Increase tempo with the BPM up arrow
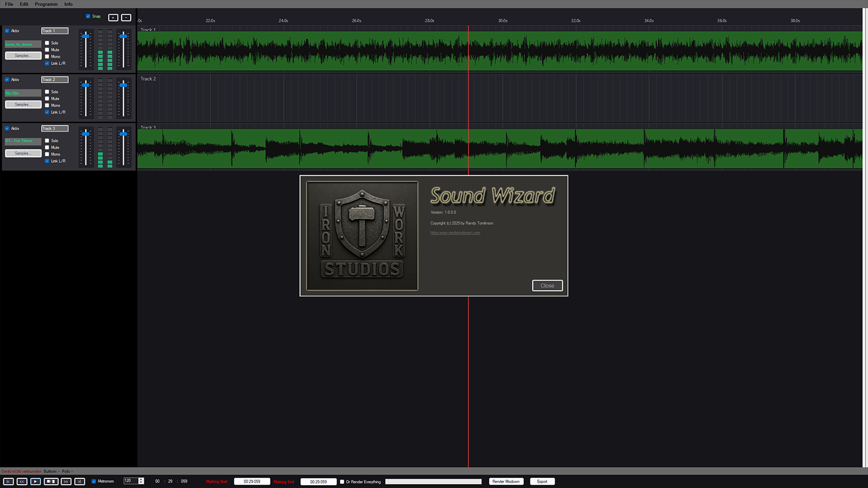The image size is (868, 488). coord(141,480)
